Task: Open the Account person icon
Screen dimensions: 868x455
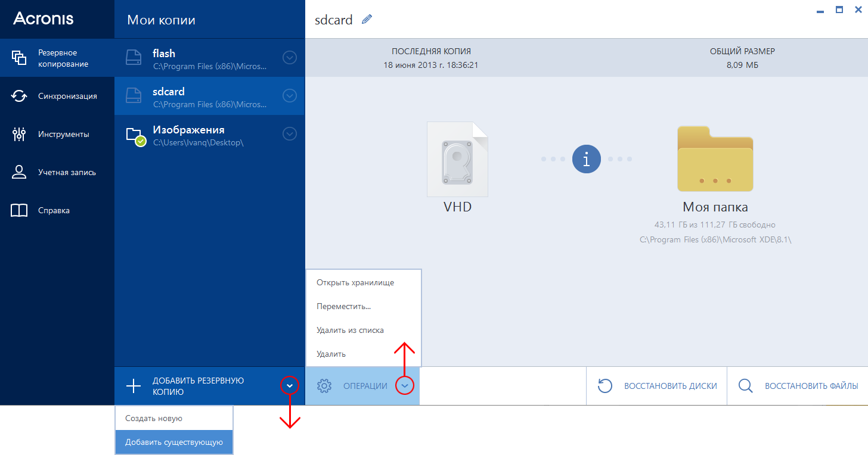Action: pos(19,172)
